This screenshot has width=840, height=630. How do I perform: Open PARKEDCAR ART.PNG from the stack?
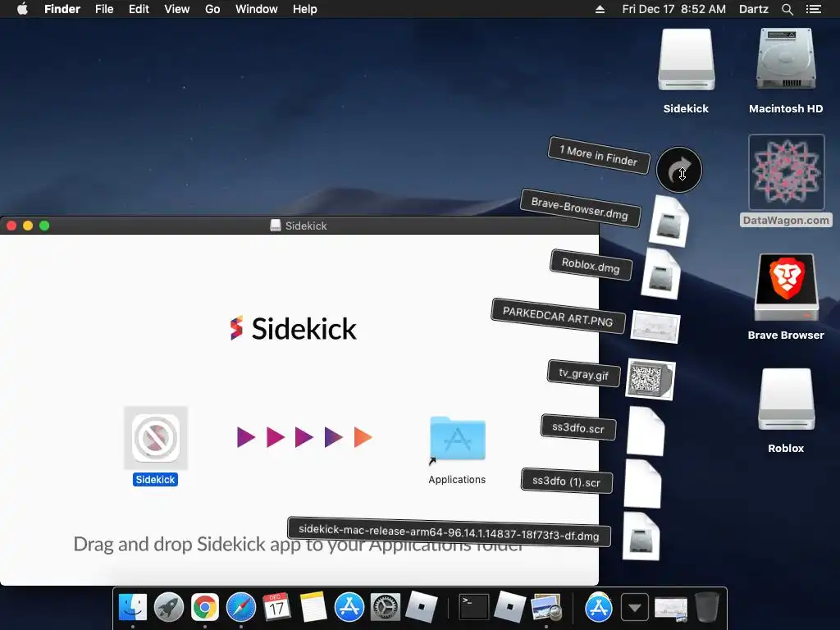(558, 316)
